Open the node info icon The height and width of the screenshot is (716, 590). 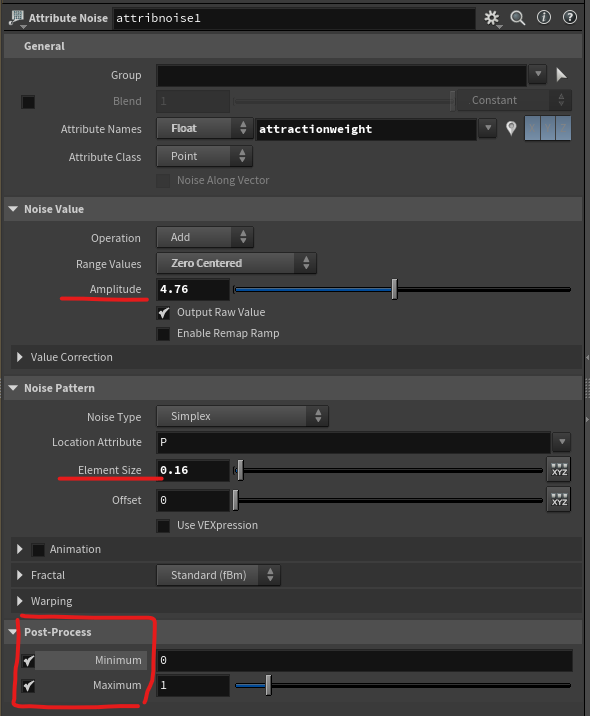pos(543,18)
